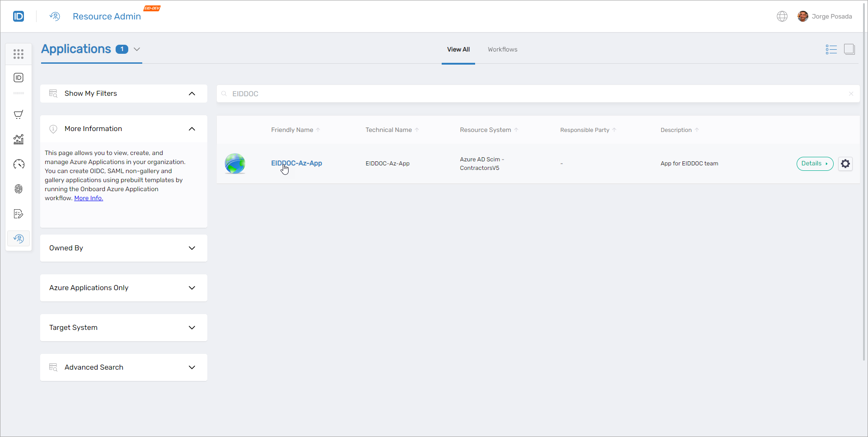Click the speedometer gauge sidebar icon
Image resolution: width=868 pixels, height=437 pixels.
coord(19,164)
